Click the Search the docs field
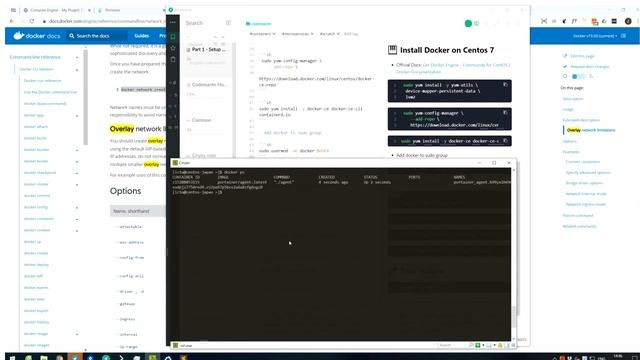Image resolution: width=640 pixels, height=360 pixels. 97,36
